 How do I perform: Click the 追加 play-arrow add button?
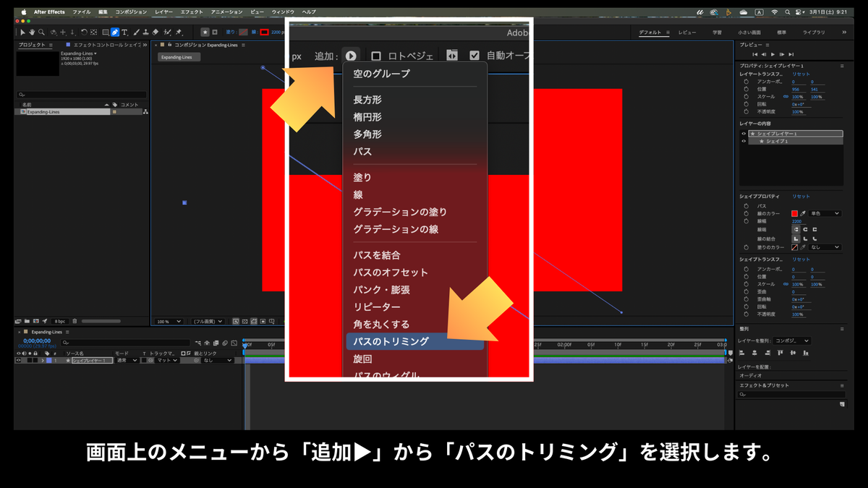point(351,56)
